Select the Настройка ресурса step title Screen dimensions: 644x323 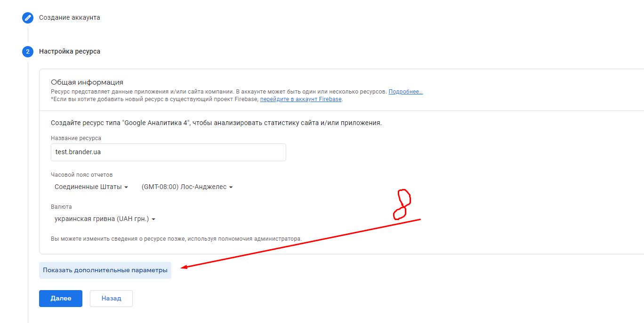pyautogui.click(x=69, y=51)
